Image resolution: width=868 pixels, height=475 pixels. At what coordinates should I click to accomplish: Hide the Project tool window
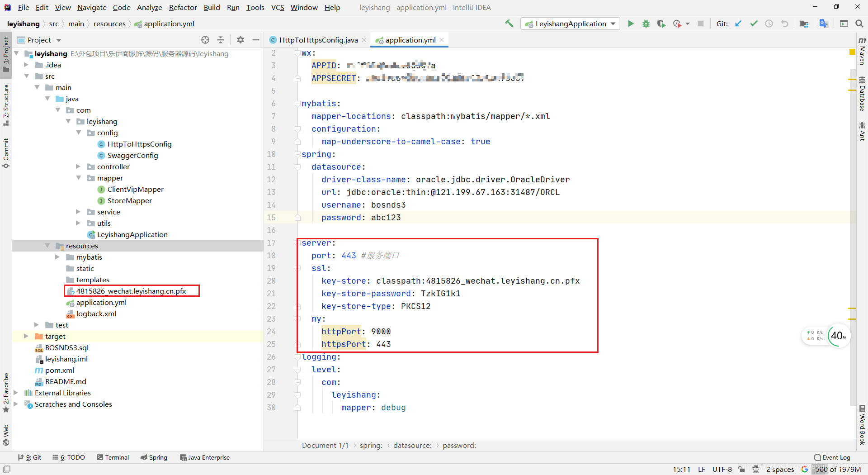click(x=256, y=40)
